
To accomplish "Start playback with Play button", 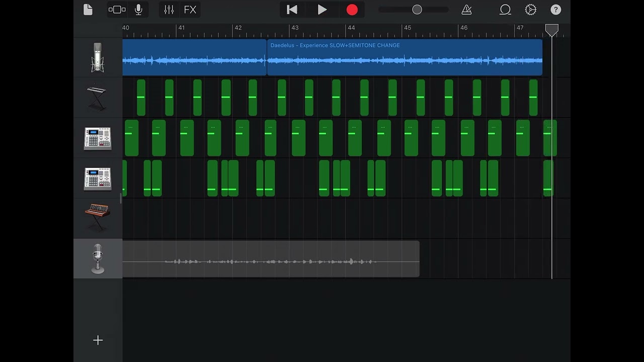I will pos(322,10).
